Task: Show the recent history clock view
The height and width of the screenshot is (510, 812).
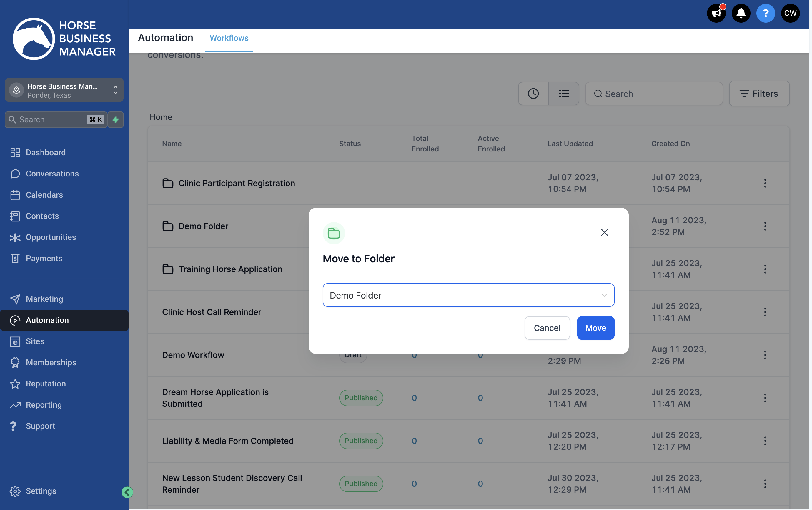Action: 533,93
